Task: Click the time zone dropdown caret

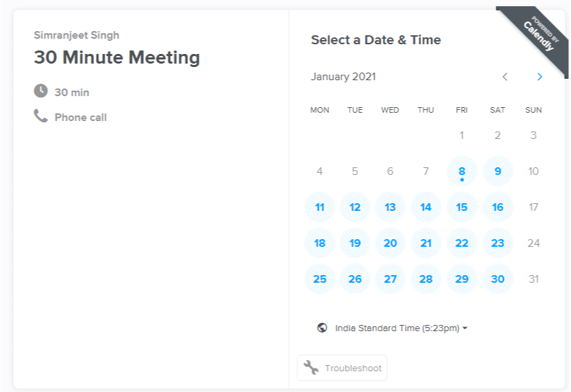Action: (465, 328)
